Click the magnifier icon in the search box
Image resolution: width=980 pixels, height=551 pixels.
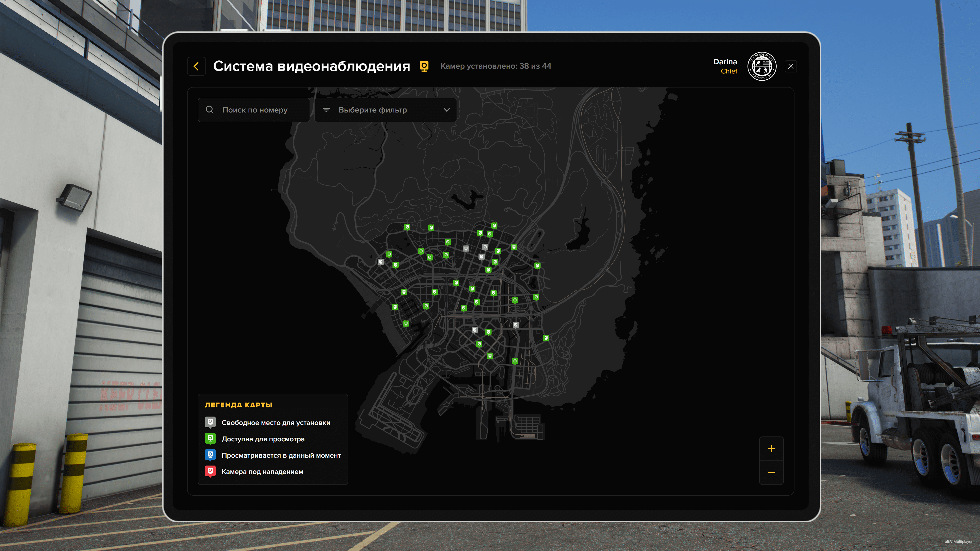[210, 110]
